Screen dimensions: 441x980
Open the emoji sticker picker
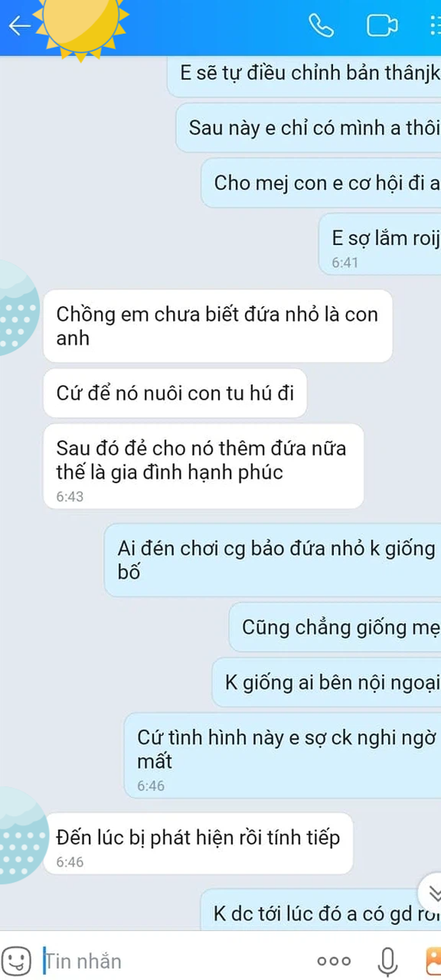pyautogui.click(x=18, y=960)
